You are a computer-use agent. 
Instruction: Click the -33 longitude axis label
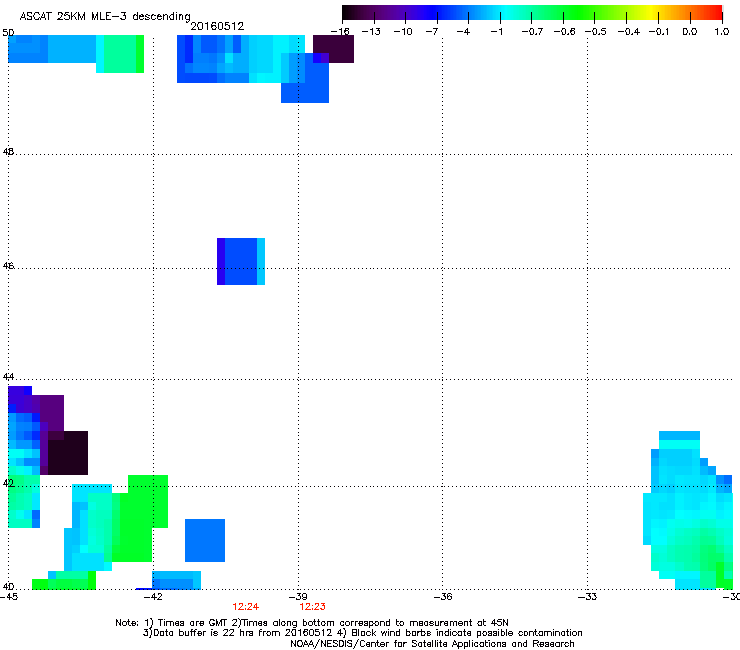pos(588,597)
